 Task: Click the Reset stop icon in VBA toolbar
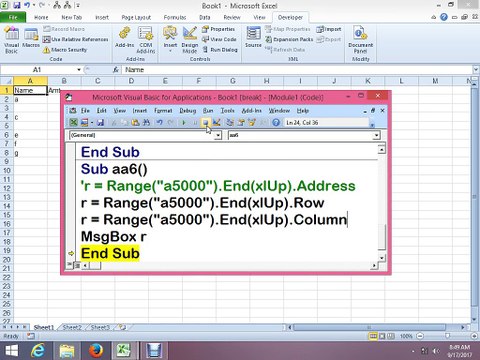tap(205, 123)
